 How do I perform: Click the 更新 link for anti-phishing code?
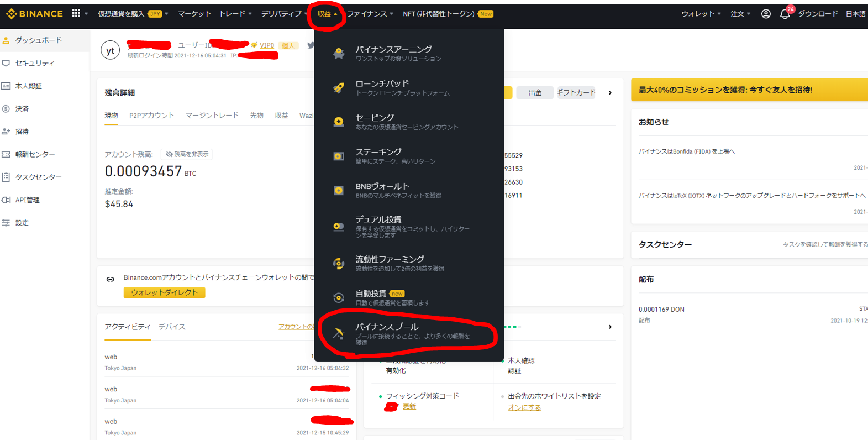[409, 406]
